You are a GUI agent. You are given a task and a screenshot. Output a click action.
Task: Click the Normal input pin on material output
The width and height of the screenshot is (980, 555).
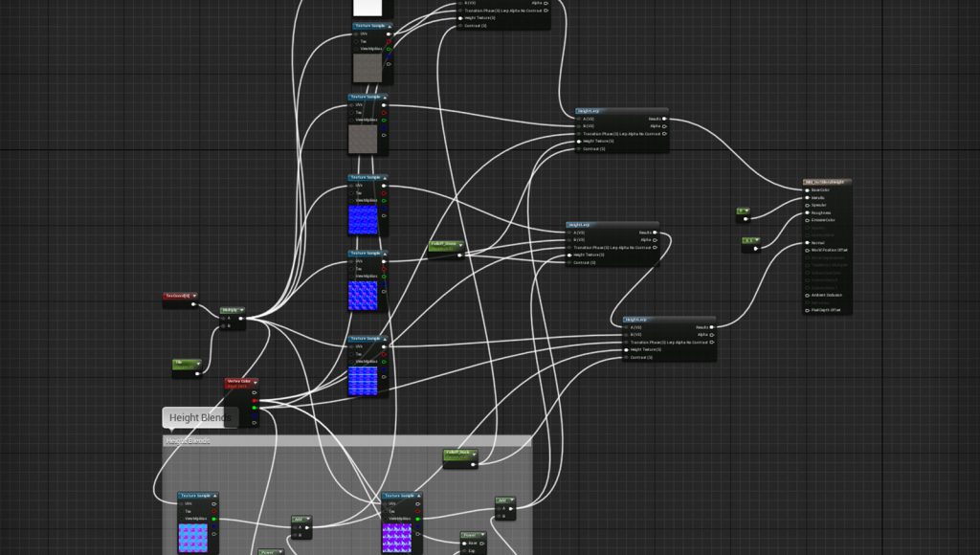tap(805, 243)
